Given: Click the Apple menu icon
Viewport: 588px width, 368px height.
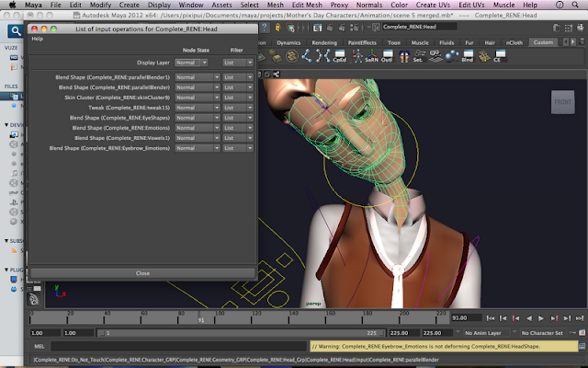Looking at the screenshot, I should (12, 5).
